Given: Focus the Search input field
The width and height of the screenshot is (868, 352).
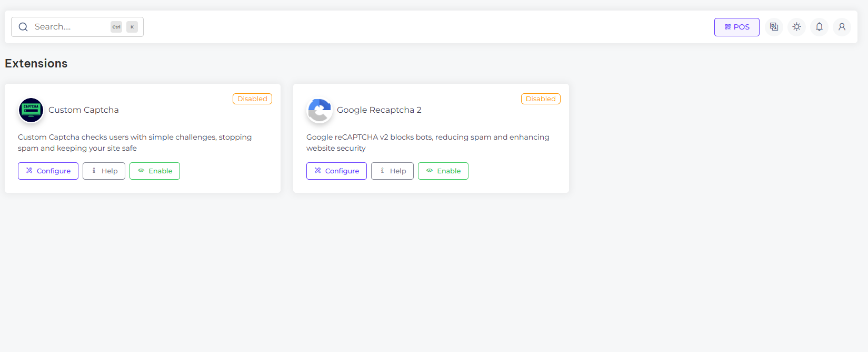Looking at the screenshot, I should point(68,27).
